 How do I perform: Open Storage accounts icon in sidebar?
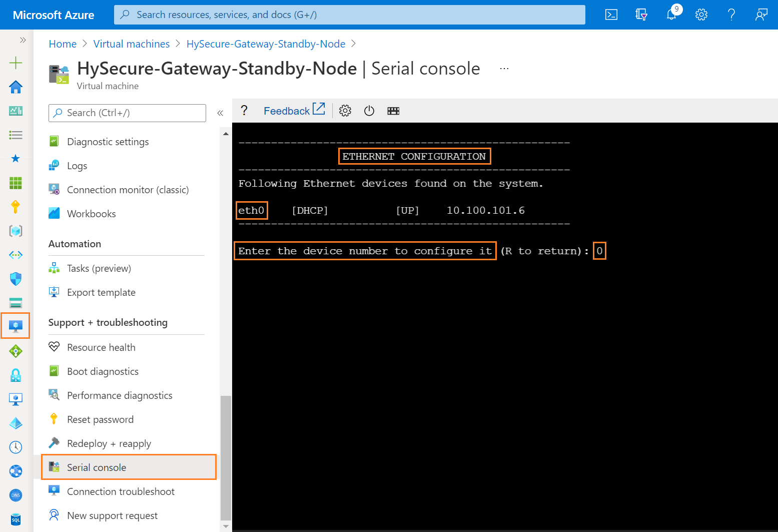pos(16,303)
